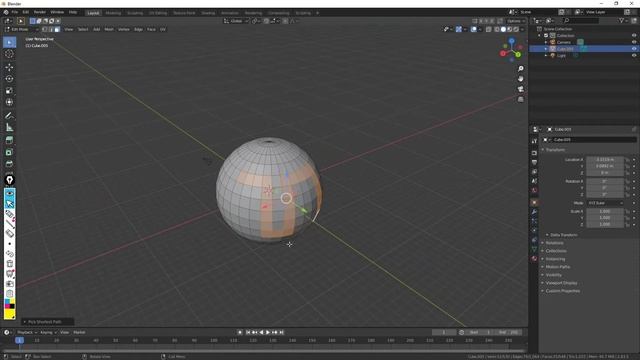
Task: Select the Select Box tool in the toolbar
Action: coord(9,42)
